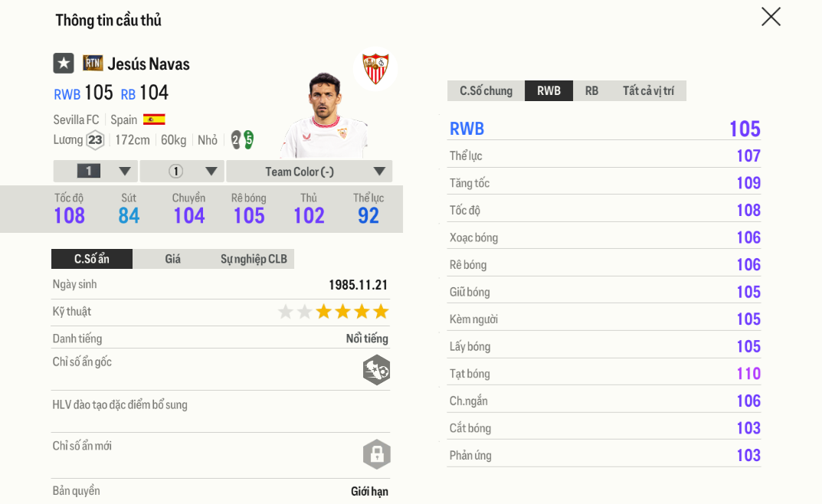Click the favorite star icon beside Jesús Navas
The width and height of the screenshot is (822, 504).
coord(64,64)
